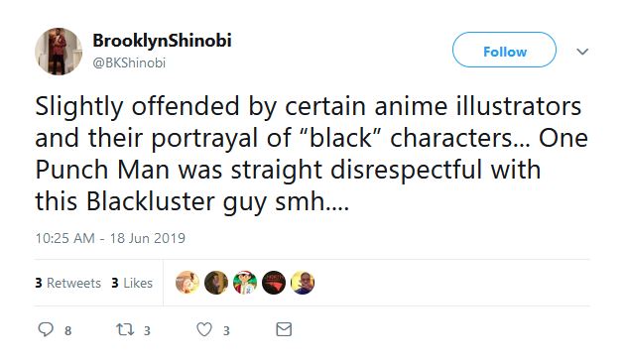Click the first liker avatar with orange hair
This screenshot has width=624, height=364.
click(x=187, y=283)
